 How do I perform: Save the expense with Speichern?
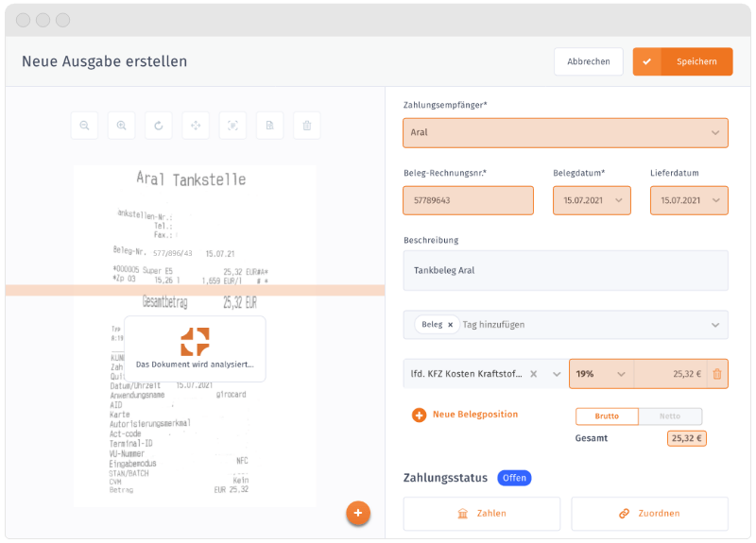[682, 61]
